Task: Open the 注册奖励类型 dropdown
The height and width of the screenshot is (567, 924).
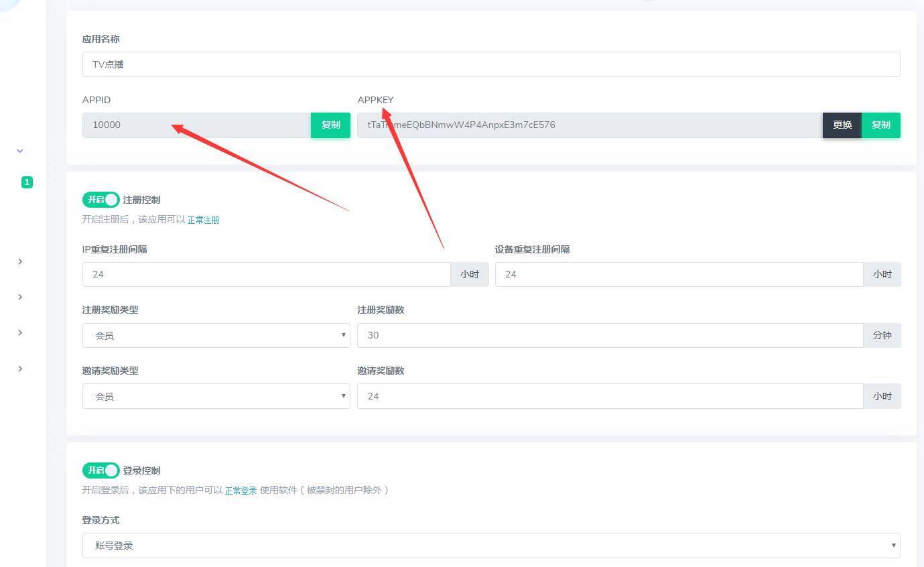Action: pyautogui.click(x=216, y=335)
